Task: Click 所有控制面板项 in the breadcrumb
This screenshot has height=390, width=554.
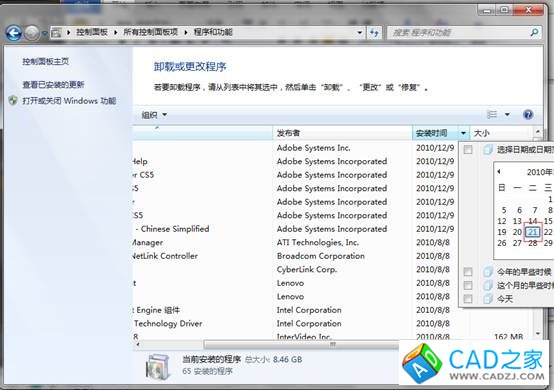Action: [151, 32]
